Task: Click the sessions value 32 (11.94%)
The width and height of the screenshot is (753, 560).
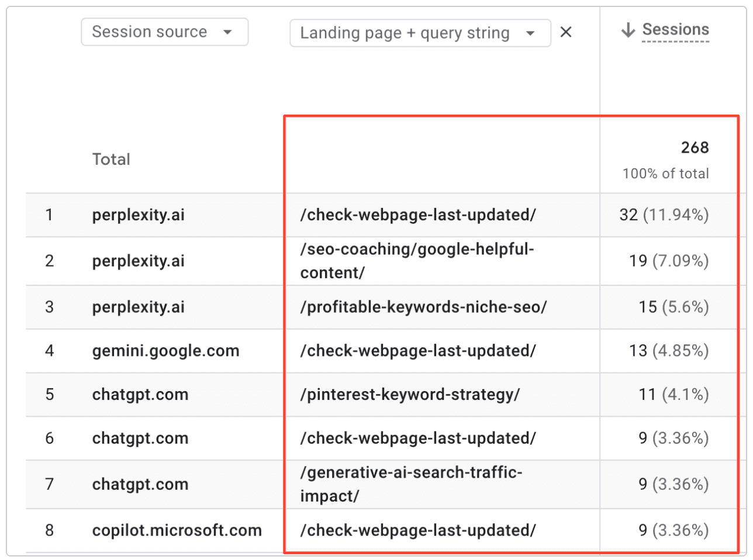Action: point(664,215)
